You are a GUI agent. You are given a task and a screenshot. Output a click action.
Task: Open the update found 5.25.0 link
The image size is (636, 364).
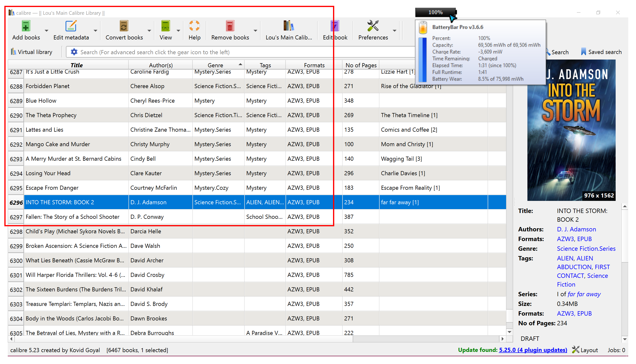(533, 350)
